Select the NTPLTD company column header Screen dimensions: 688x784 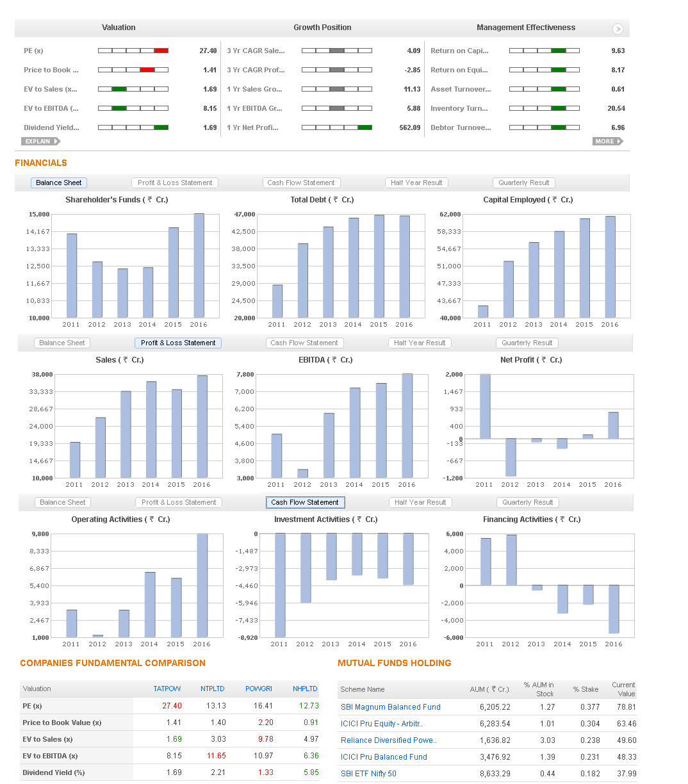tap(213, 689)
